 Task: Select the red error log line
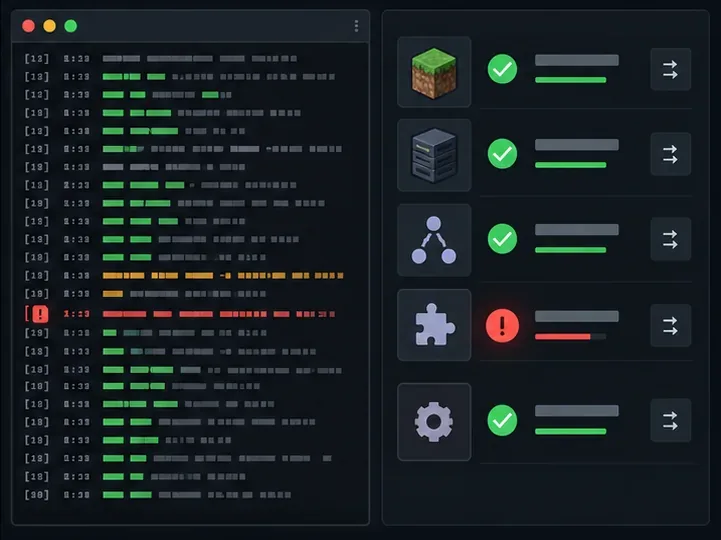click(180, 314)
